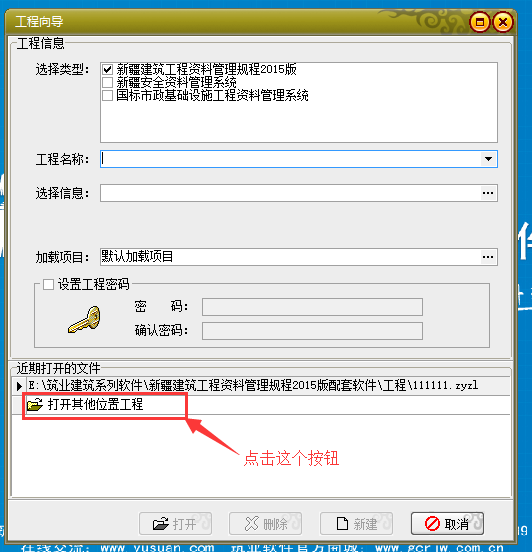Open the 选择信息 ellipsis browse button

coord(488,193)
